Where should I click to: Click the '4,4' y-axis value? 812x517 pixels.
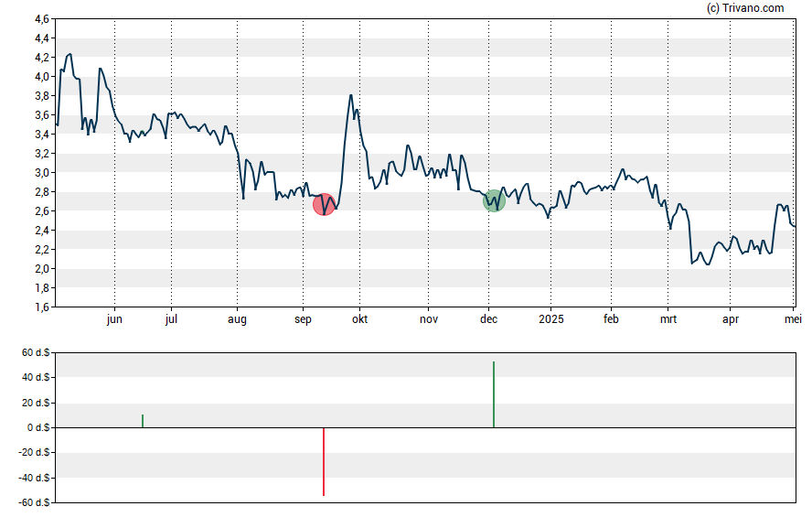pos(42,38)
